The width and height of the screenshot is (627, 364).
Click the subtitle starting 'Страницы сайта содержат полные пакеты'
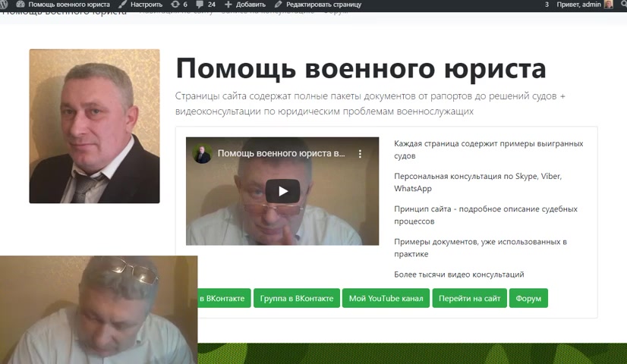click(x=370, y=103)
